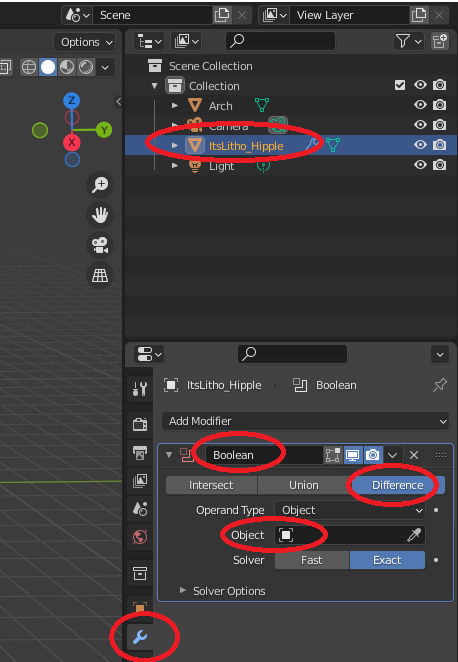Switch to wireframe viewport shading
Image resolution: width=458 pixels, height=662 pixels.
(x=29, y=67)
